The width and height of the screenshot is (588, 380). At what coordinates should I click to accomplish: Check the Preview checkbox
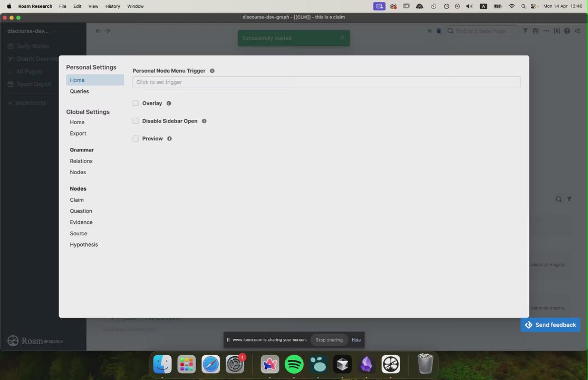(136, 138)
